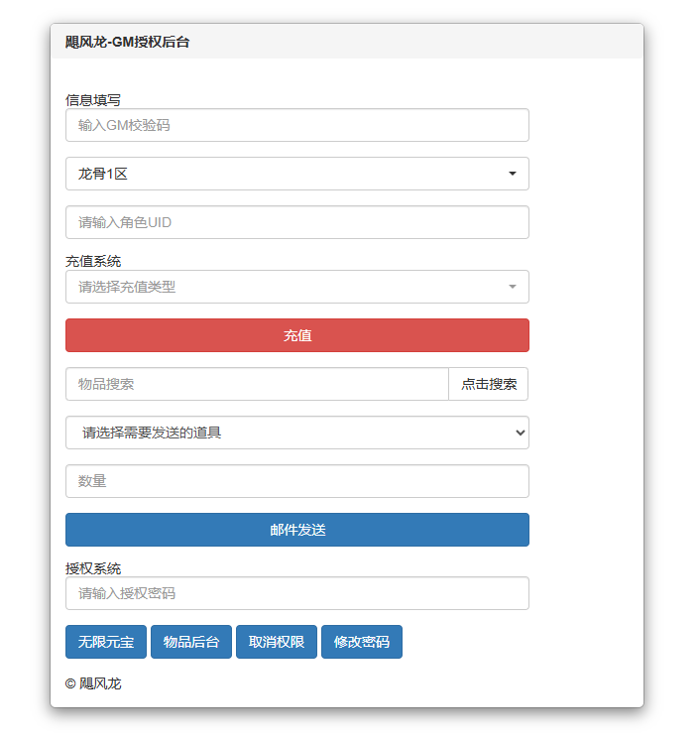Screen dimensions: 700x743
Task: Click the 授权系统 section label
Action: click(93, 568)
